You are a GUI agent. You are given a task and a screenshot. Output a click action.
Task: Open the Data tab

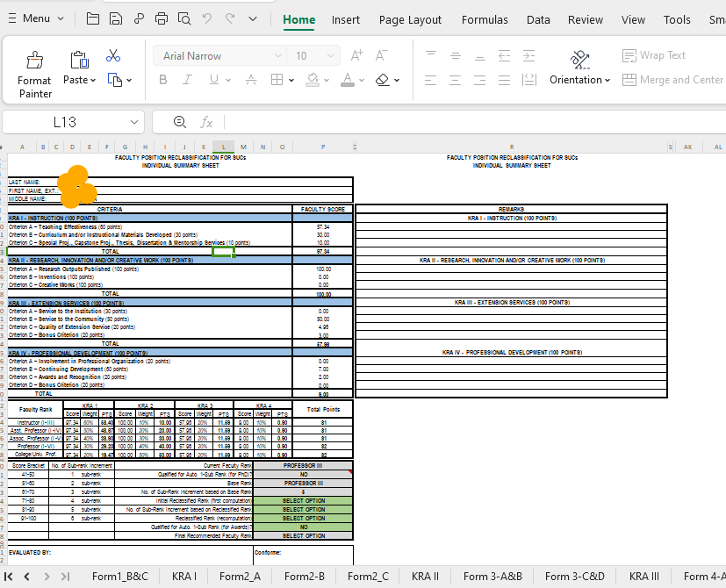538,20
